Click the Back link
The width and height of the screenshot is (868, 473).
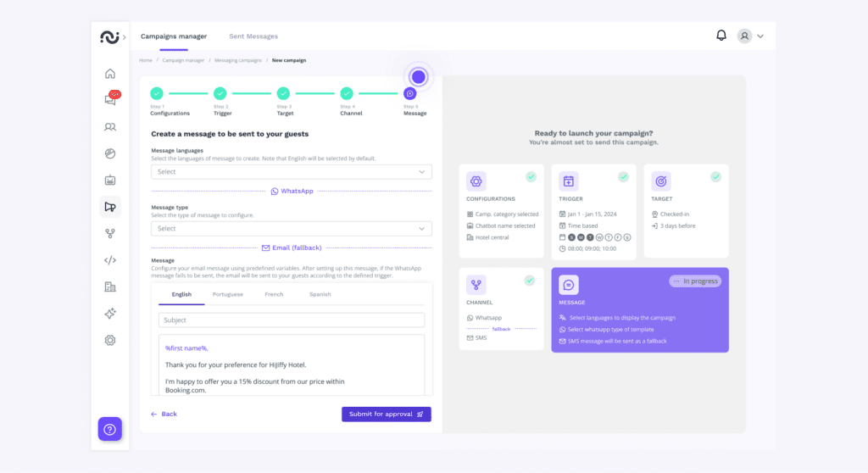point(164,415)
